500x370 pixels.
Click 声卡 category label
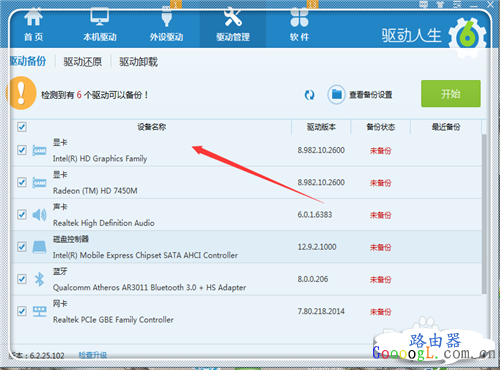[x=60, y=207]
